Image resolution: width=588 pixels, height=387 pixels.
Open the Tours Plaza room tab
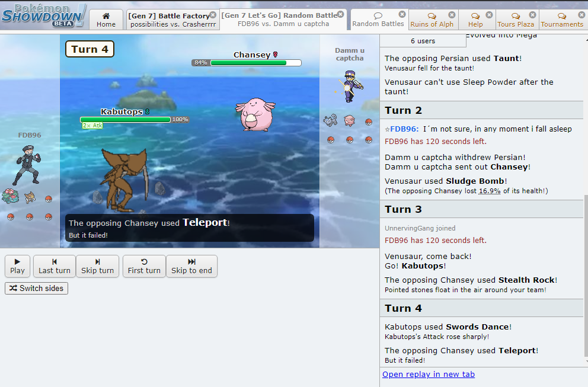click(x=516, y=20)
